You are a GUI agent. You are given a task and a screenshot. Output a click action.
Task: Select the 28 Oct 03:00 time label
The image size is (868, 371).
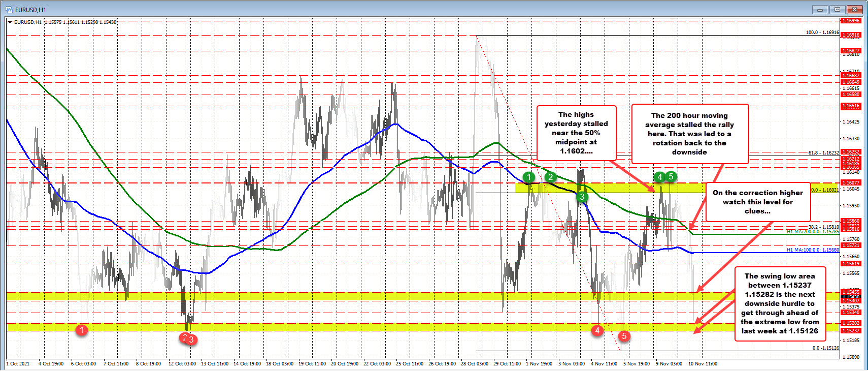click(x=474, y=364)
